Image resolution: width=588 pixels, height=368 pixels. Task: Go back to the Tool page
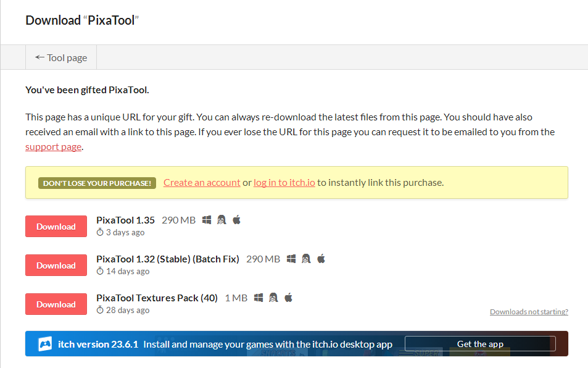(x=61, y=58)
